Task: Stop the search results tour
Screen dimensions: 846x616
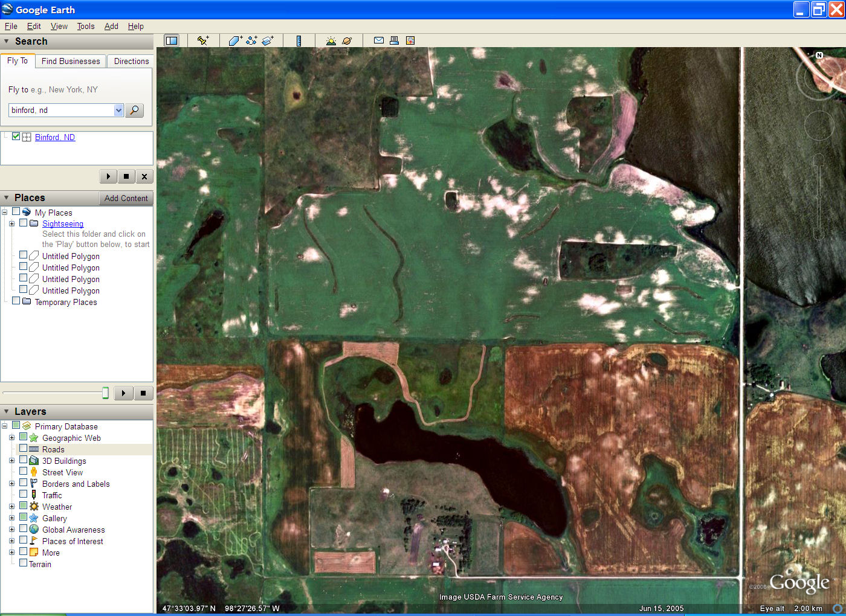Action: [x=126, y=176]
